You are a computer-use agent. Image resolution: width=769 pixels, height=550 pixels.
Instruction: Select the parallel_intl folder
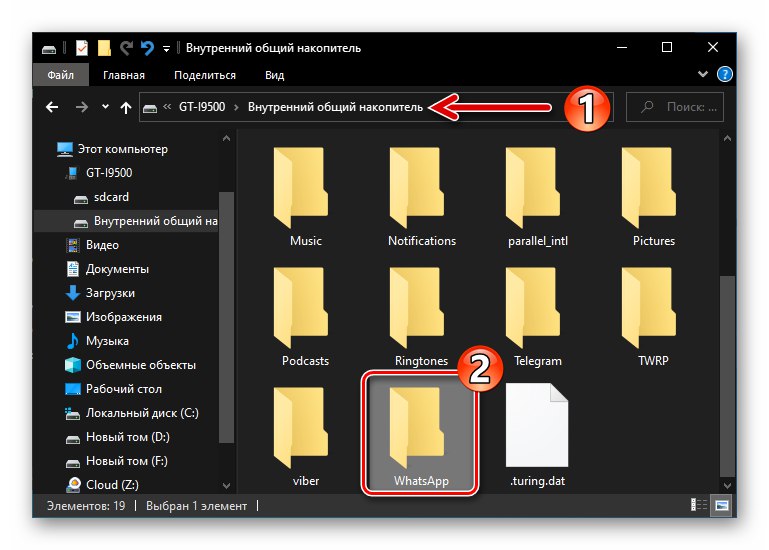click(x=538, y=197)
